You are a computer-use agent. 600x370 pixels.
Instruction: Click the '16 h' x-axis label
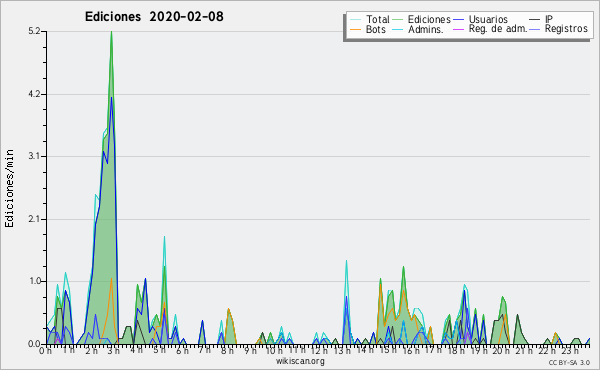point(411,351)
